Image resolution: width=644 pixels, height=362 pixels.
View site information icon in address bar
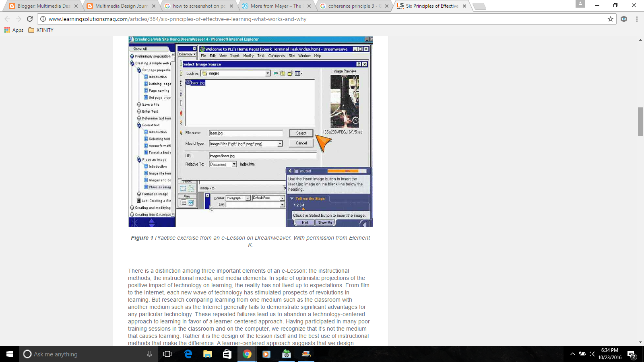click(43, 19)
